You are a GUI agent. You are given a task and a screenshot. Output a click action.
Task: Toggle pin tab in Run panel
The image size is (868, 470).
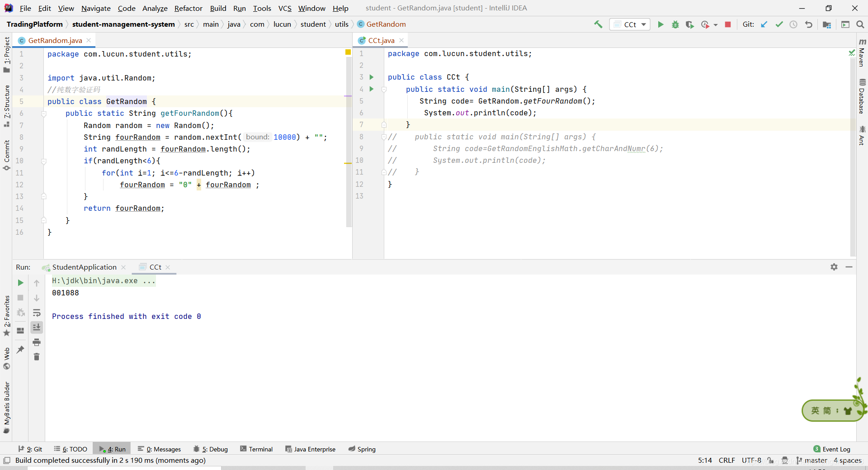20,349
